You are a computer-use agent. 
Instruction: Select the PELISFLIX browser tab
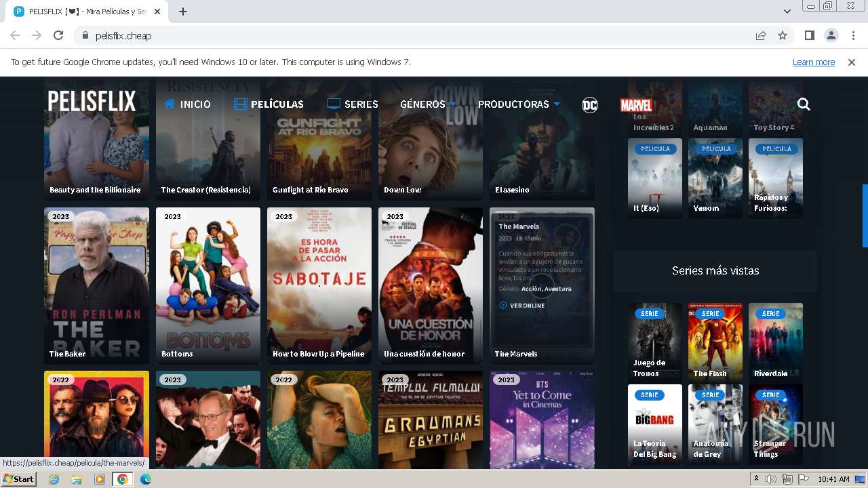[88, 12]
